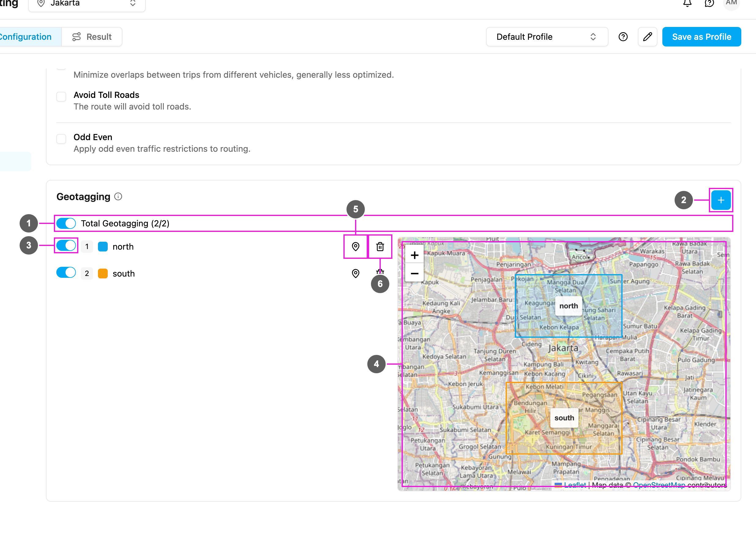This screenshot has height=536, width=756.
Task: Click the orange color swatch for south
Action: click(103, 274)
